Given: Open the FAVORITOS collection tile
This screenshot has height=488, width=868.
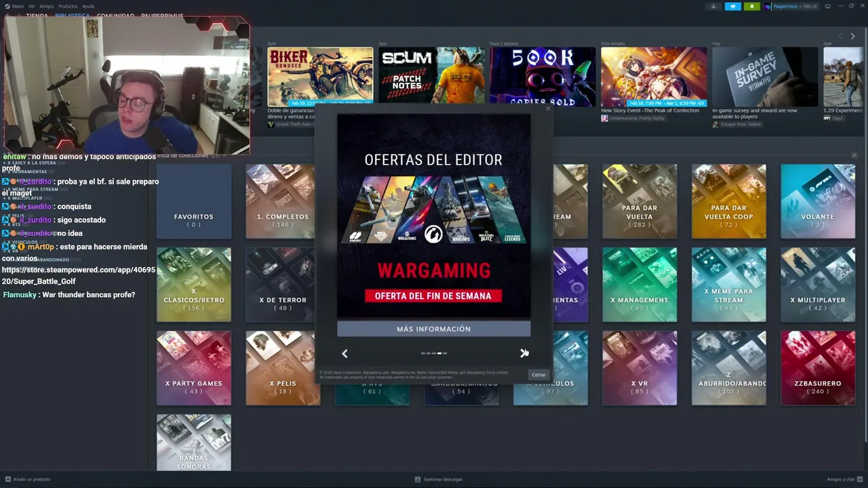Looking at the screenshot, I should [194, 201].
